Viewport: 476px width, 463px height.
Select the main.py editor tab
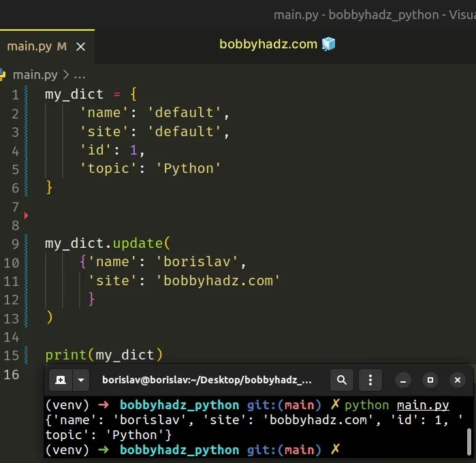[x=47, y=46]
